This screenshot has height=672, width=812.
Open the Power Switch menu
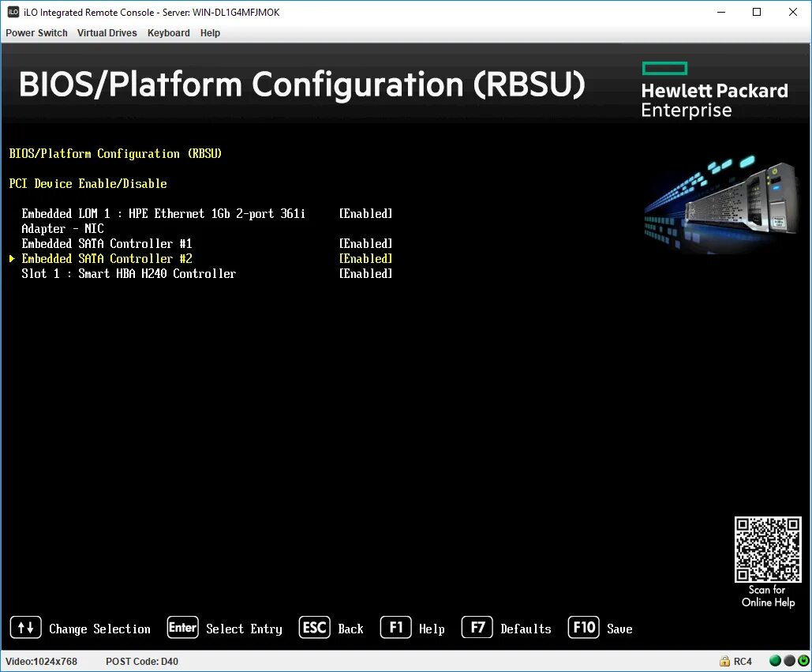click(x=36, y=32)
